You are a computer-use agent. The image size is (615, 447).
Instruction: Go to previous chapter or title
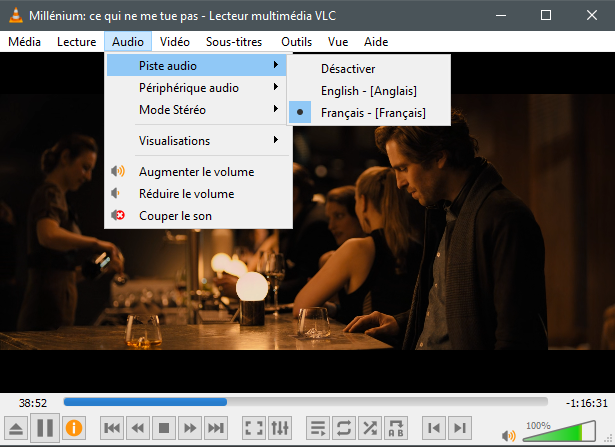(112, 428)
